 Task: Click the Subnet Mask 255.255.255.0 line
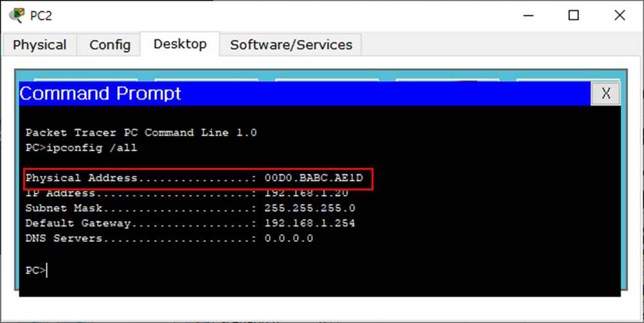point(191,208)
